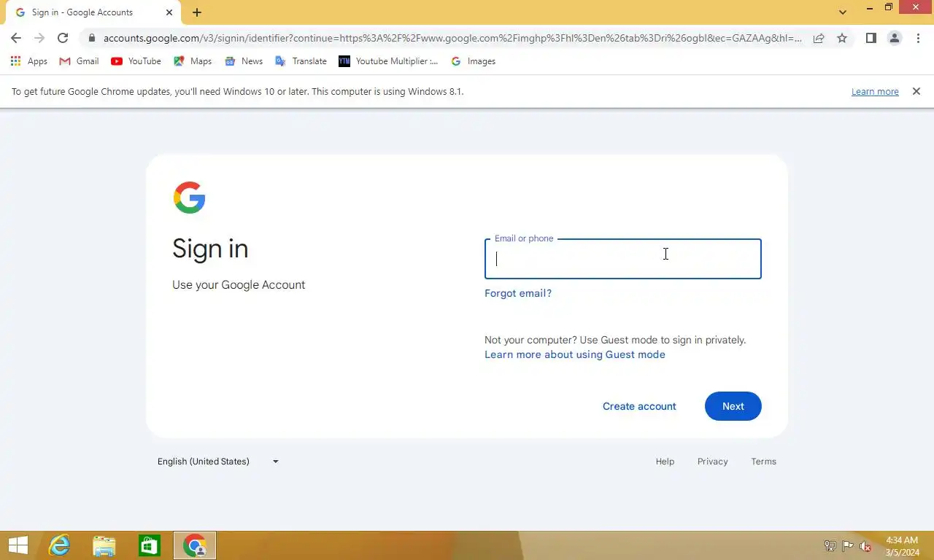934x560 pixels.
Task: Click the browser forward arrow
Action: (39, 38)
